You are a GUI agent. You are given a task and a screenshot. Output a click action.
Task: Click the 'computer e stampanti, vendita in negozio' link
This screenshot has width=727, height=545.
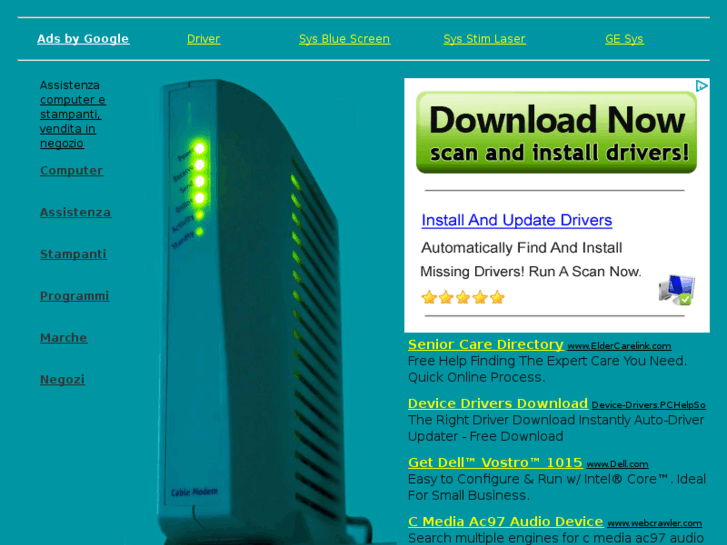click(72, 122)
